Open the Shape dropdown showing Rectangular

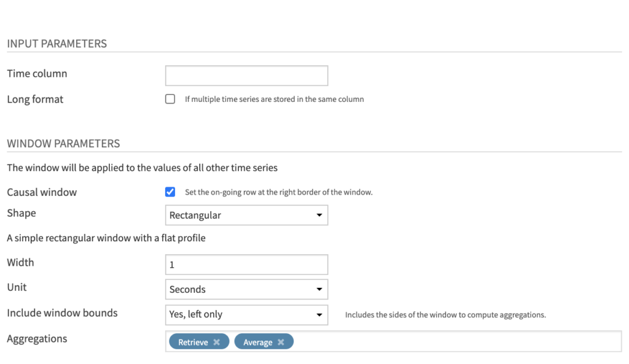246,215
